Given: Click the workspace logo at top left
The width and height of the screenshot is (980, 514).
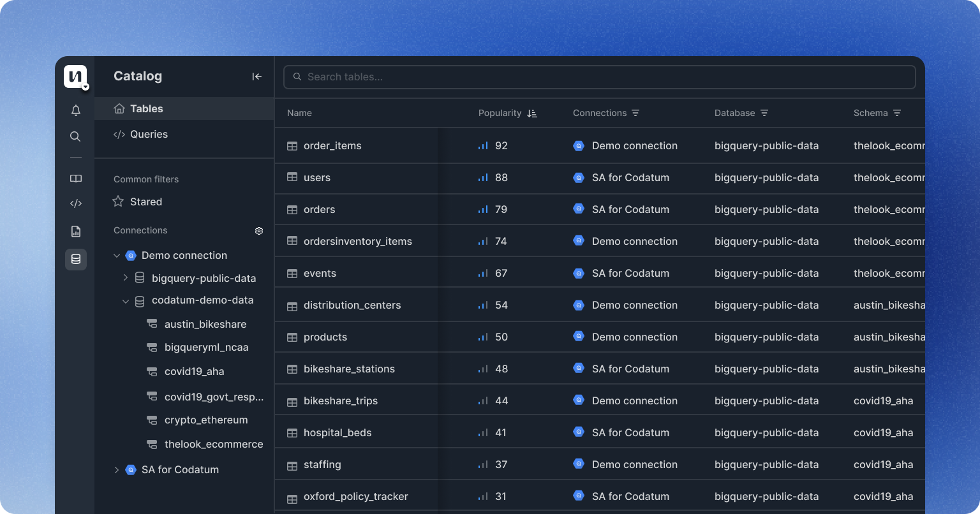Looking at the screenshot, I should [x=75, y=77].
